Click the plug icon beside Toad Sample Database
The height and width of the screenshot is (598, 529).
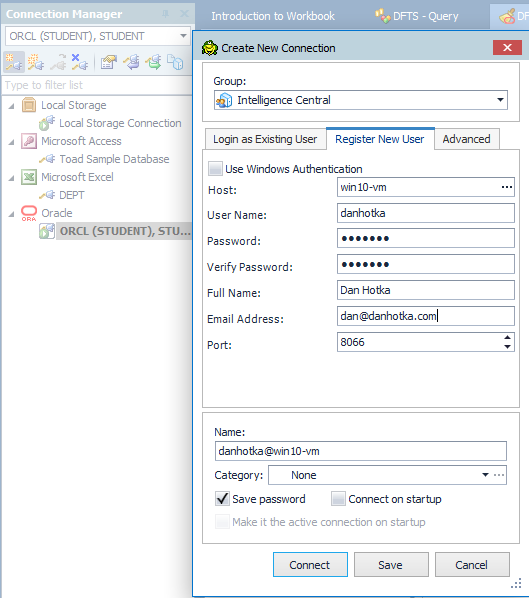pyautogui.click(x=47, y=159)
